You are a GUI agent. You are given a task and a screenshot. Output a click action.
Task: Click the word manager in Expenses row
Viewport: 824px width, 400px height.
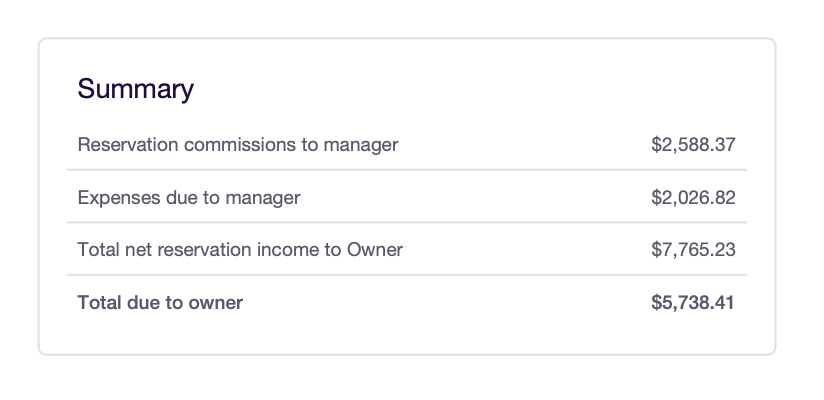pyautogui.click(x=263, y=199)
